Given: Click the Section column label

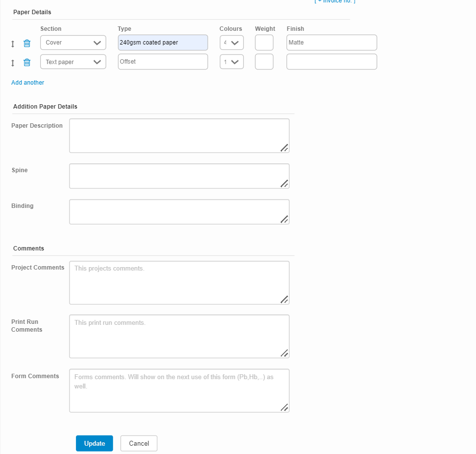Looking at the screenshot, I should tap(51, 29).
